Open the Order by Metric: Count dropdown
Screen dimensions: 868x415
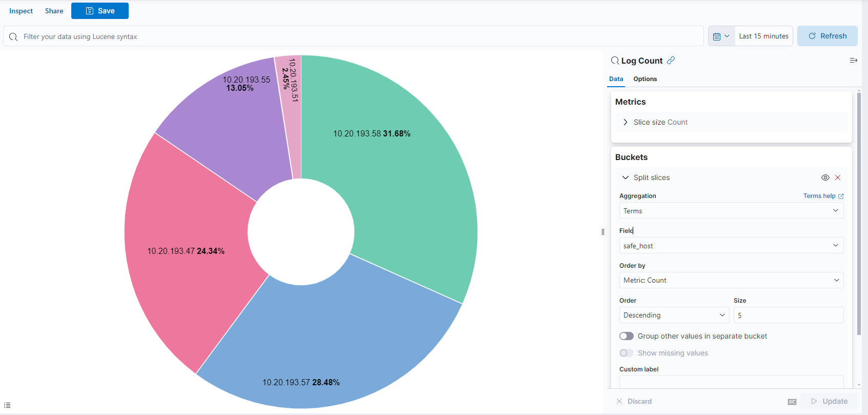click(731, 280)
